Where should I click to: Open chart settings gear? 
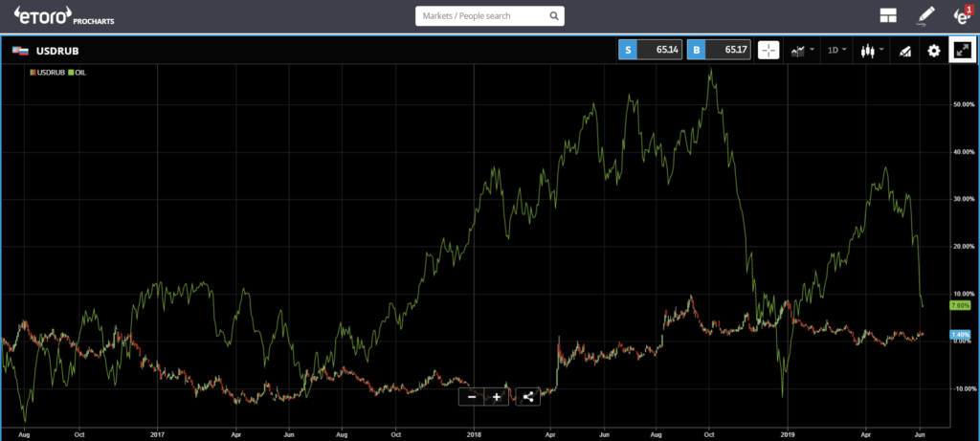tap(934, 51)
